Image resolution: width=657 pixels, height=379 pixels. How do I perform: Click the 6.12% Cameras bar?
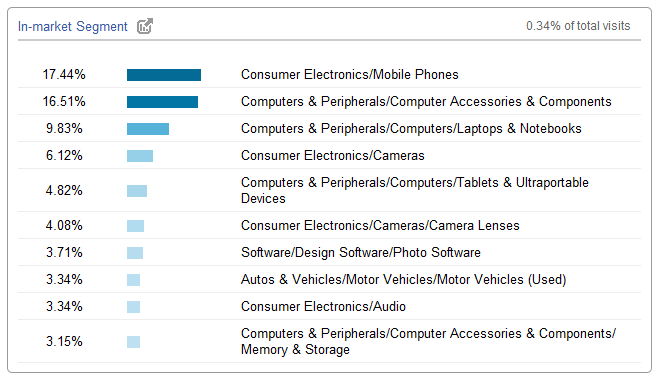coord(140,156)
